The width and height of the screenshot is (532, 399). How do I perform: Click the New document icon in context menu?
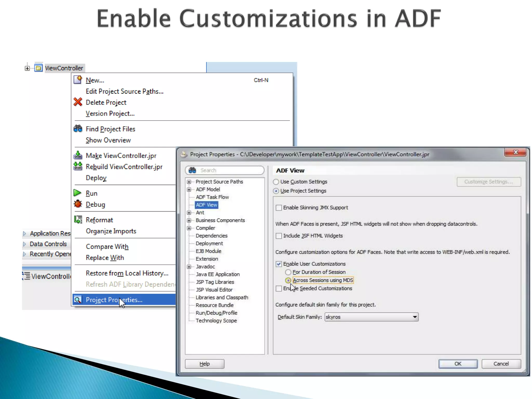(x=78, y=80)
